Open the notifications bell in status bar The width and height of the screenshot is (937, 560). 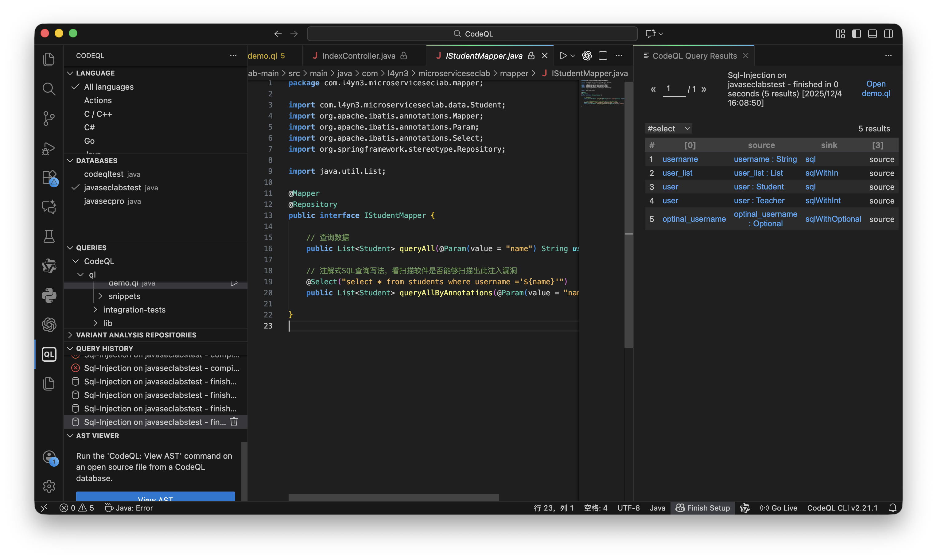[892, 508]
